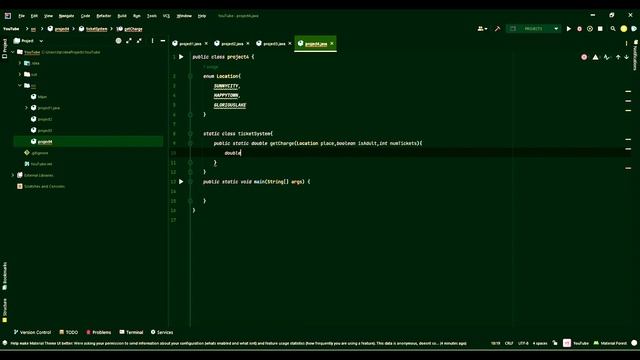The height and width of the screenshot is (360, 640).
Task: Click the yellow circular icon in toolbar
Action: click(x=624, y=29)
